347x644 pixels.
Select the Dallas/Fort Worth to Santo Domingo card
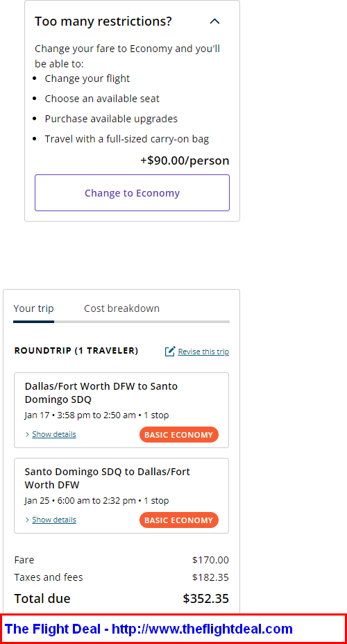click(x=121, y=411)
